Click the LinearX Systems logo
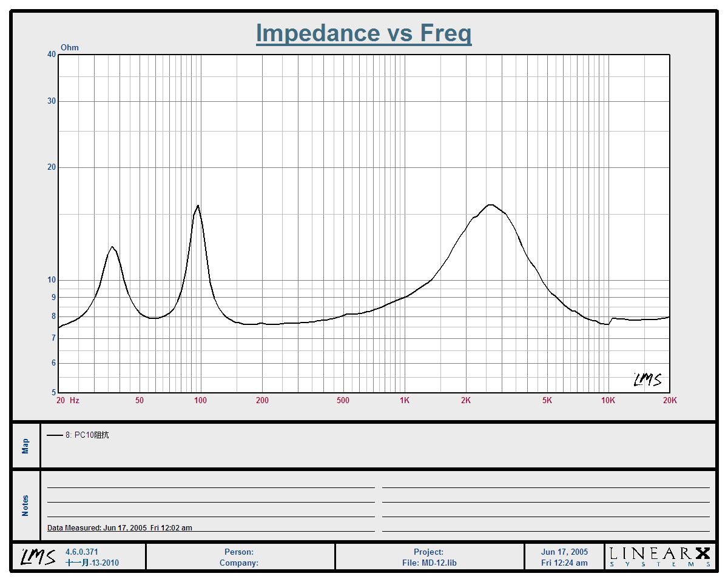The width and height of the screenshot is (728, 582). (x=659, y=557)
